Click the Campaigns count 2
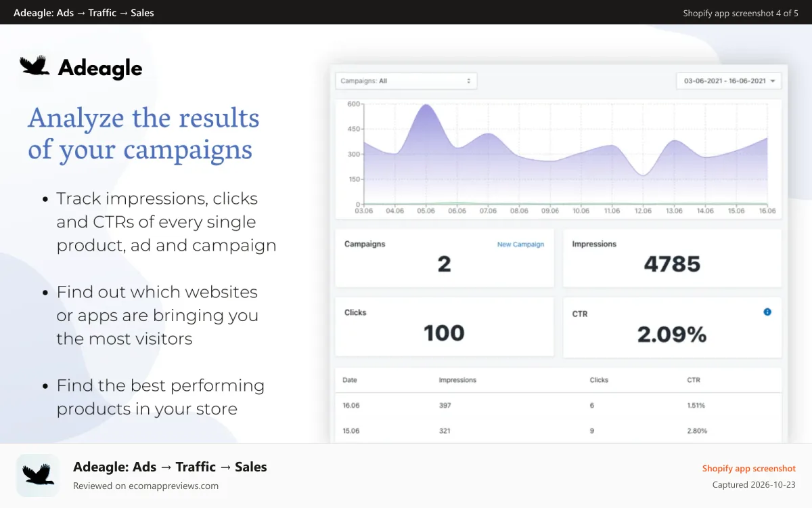 coord(444,264)
